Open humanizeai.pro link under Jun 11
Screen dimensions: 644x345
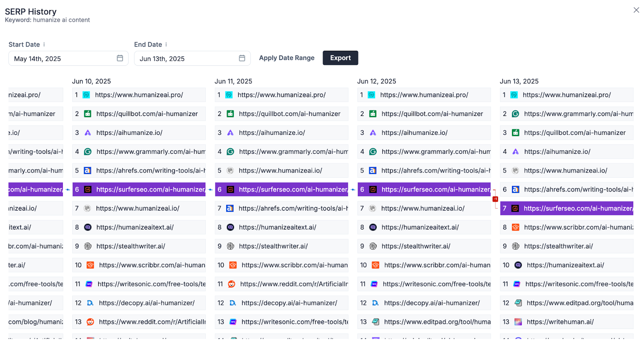click(282, 95)
